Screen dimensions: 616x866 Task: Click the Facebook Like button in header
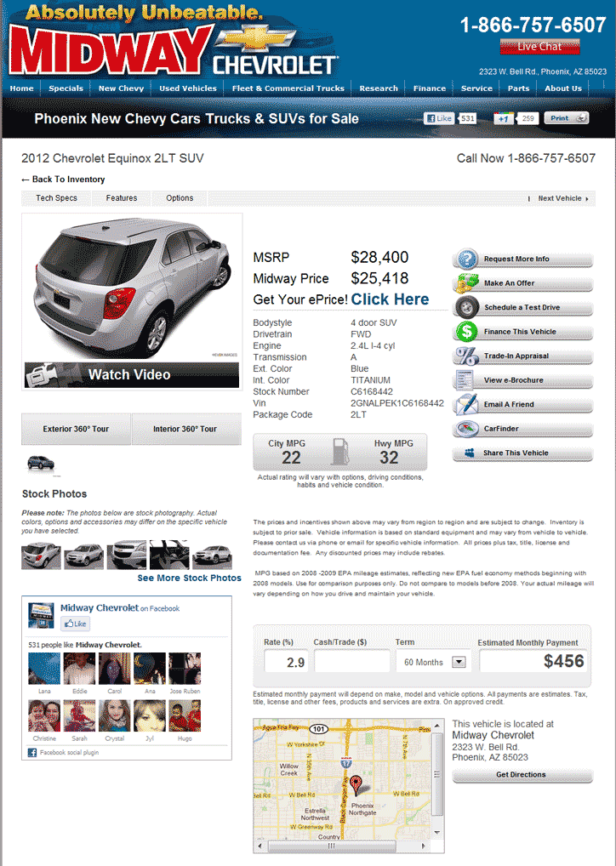(x=439, y=118)
